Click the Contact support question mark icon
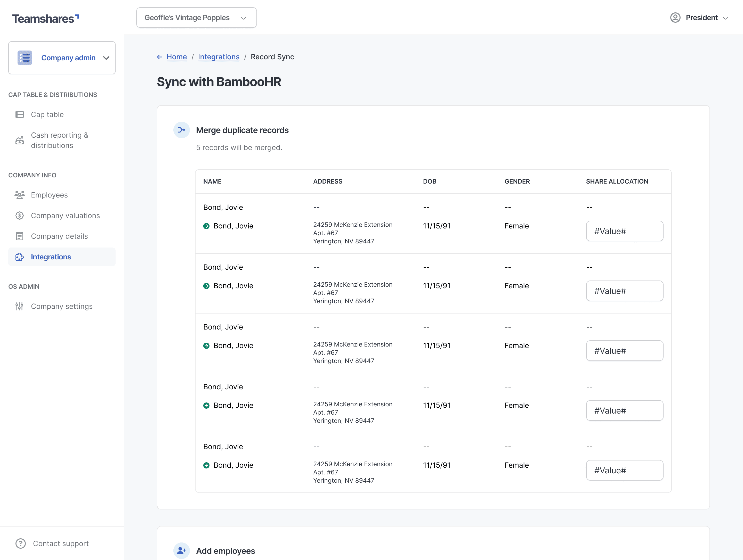743x560 pixels. click(20, 543)
